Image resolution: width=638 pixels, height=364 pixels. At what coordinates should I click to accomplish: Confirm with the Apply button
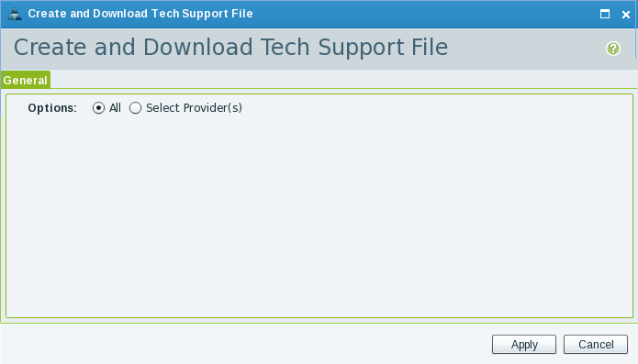[523, 345]
